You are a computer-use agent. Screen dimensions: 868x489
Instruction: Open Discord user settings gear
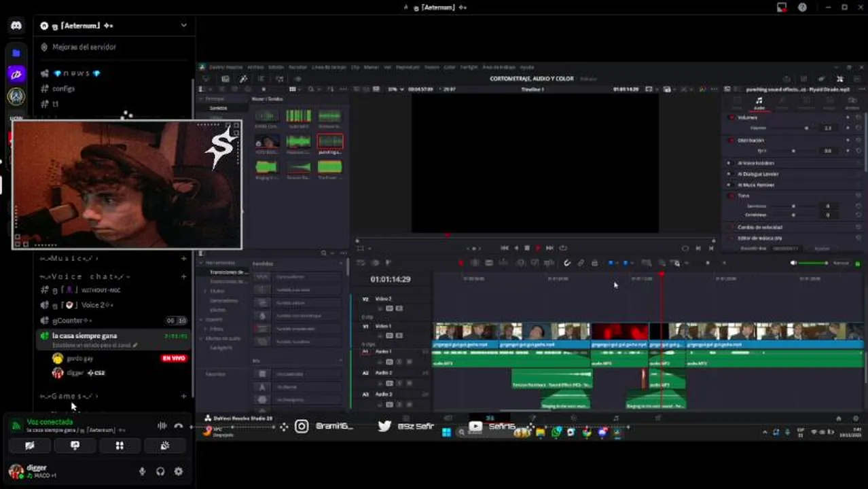coord(179,471)
